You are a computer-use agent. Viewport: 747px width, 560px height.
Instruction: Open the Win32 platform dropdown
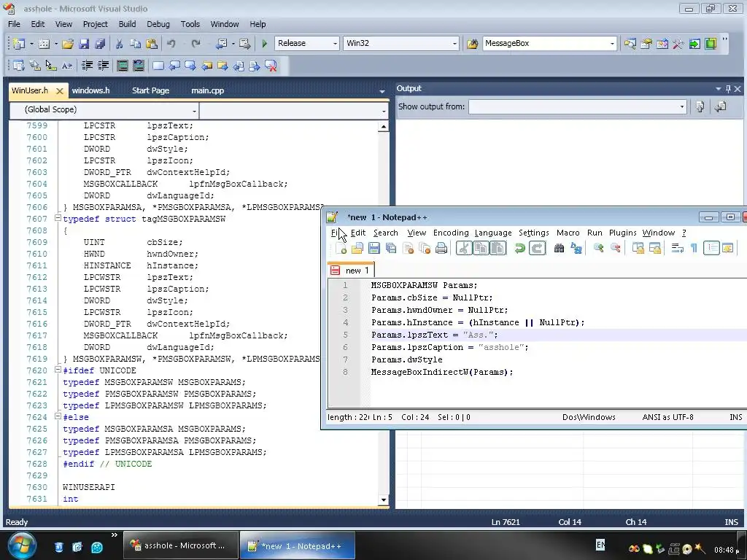tap(454, 43)
